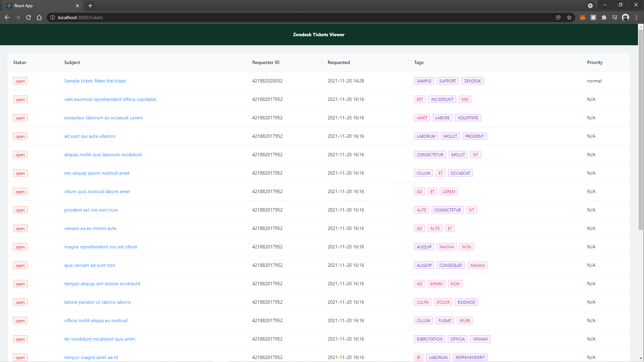
Task: Navigate to the browser home page
Action: pyautogui.click(x=39, y=17)
